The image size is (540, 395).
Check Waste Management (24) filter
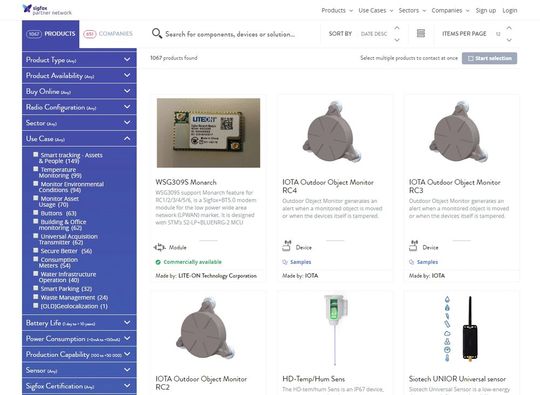[35, 297]
